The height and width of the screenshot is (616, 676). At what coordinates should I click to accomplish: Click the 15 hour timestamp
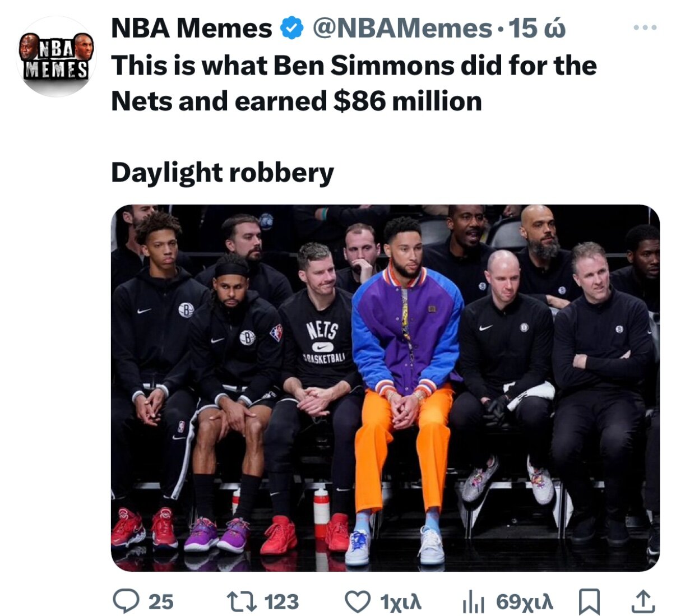(538, 28)
